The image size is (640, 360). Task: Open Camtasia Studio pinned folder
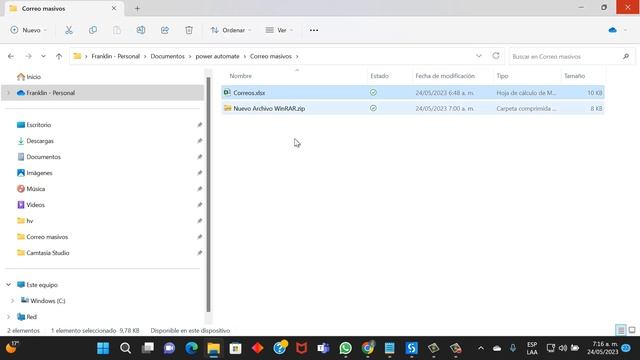[43, 253]
